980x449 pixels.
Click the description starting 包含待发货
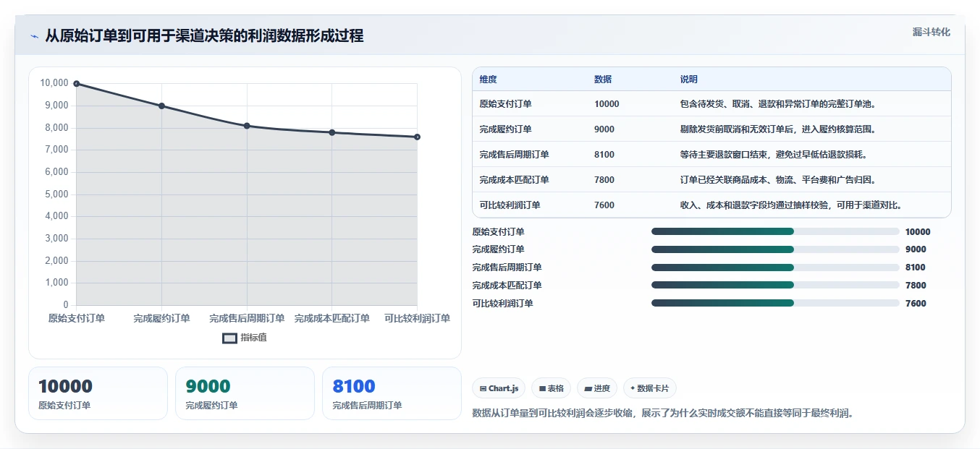click(780, 104)
